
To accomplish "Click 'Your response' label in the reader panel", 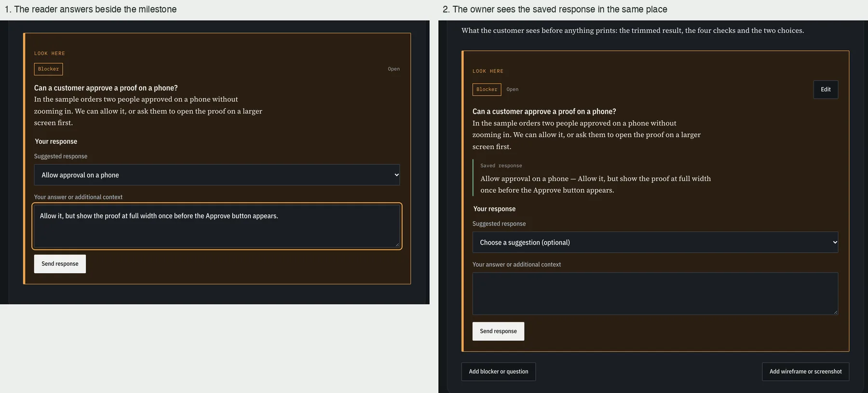I will [x=56, y=141].
